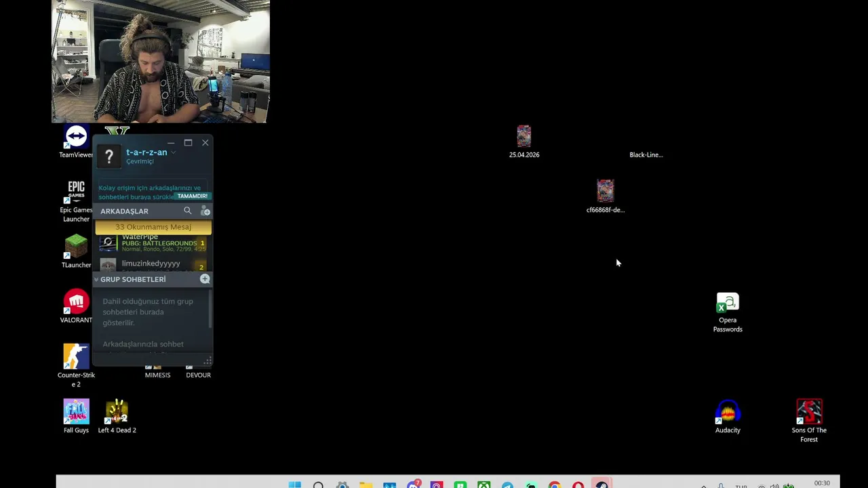Select the Black-Line... desktop item

(x=646, y=155)
